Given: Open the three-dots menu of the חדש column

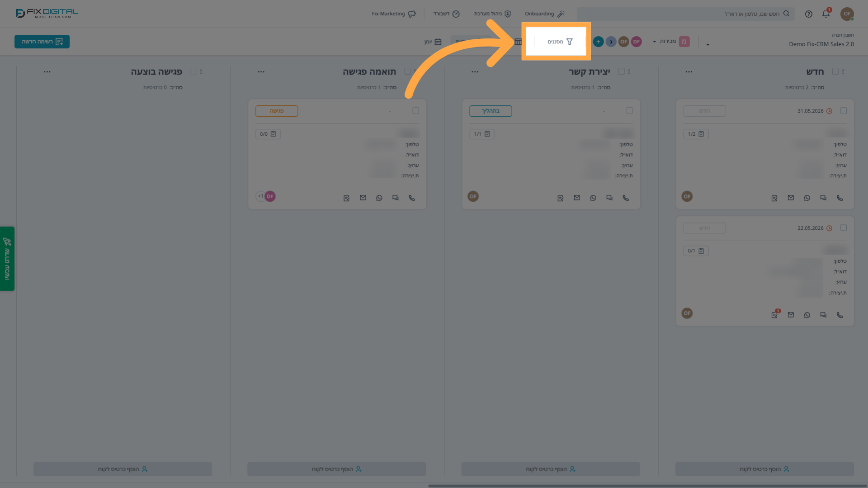Looking at the screenshot, I should click(x=689, y=71).
